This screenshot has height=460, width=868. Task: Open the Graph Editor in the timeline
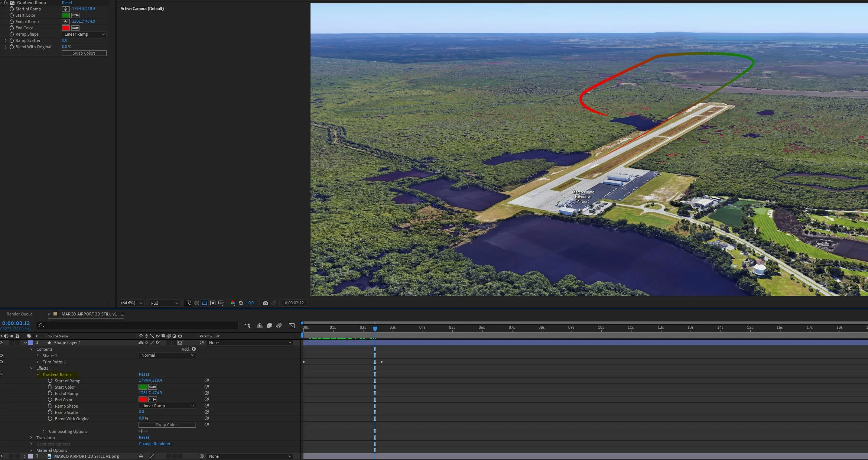pos(292,325)
